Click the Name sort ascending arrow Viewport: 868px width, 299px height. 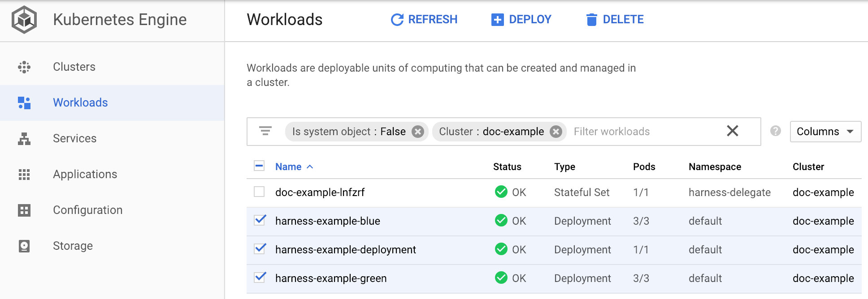click(x=310, y=167)
